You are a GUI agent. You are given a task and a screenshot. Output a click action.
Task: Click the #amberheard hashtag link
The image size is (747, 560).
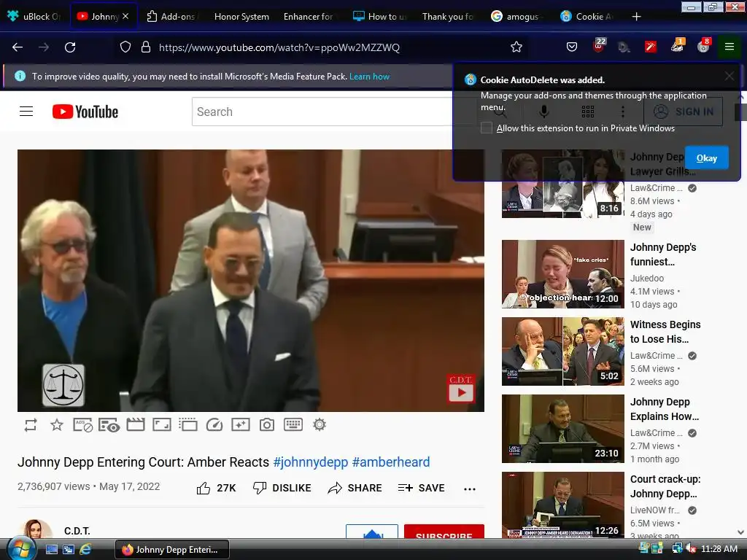[391, 462]
